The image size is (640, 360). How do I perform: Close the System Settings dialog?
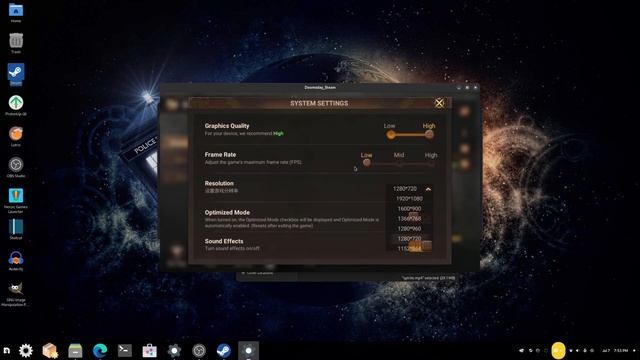(439, 103)
